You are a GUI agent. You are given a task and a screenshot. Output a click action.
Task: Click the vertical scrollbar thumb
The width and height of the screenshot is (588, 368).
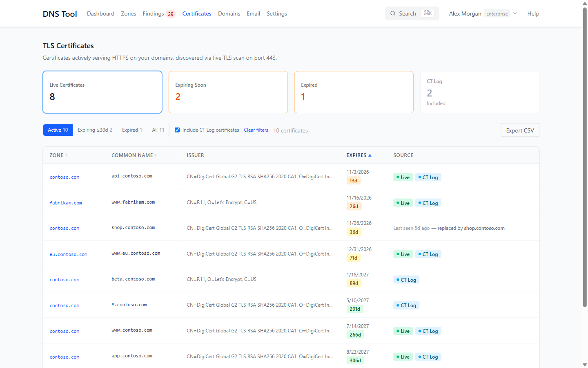[x=585, y=157]
